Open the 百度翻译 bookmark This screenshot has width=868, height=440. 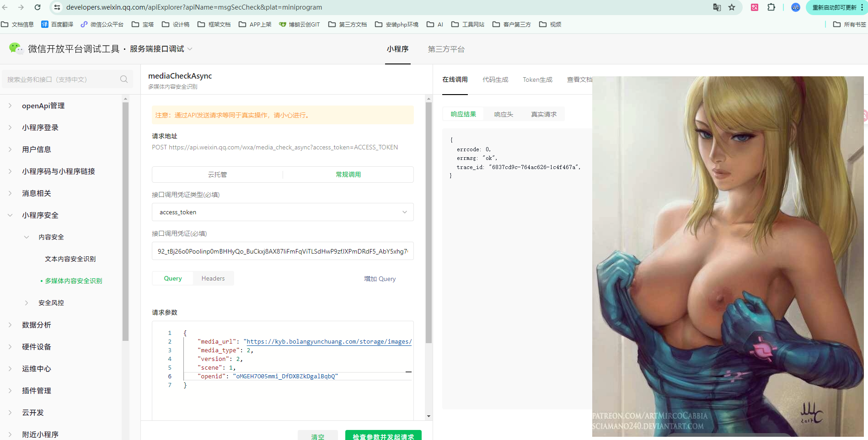57,24
